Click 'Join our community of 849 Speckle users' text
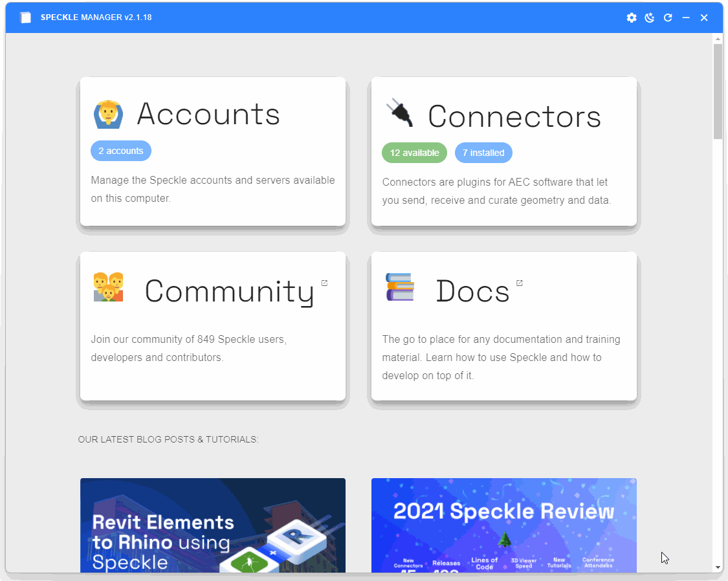This screenshot has height=581, width=728. click(x=188, y=349)
